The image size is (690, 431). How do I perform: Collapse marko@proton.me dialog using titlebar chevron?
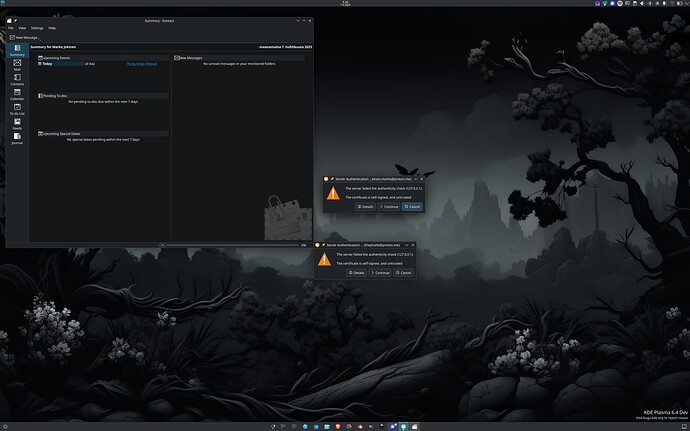[x=415, y=179]
